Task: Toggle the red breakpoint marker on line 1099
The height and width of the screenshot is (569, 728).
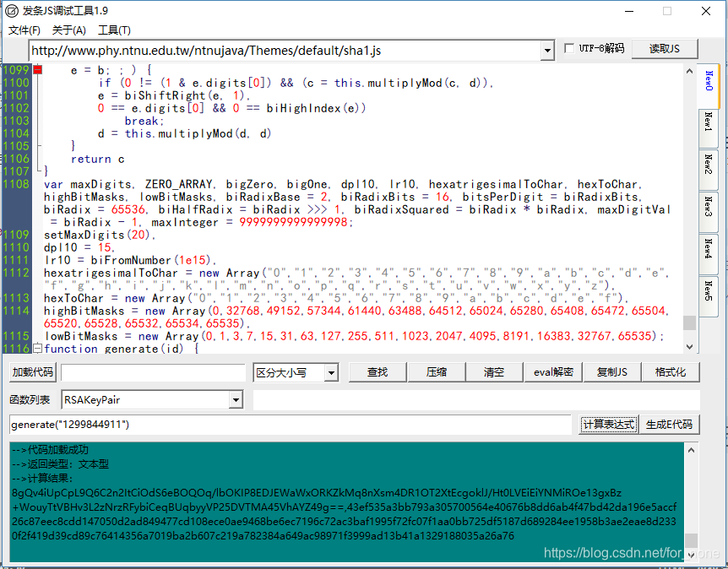Action: pyautogui.click(x=38, y=70)
